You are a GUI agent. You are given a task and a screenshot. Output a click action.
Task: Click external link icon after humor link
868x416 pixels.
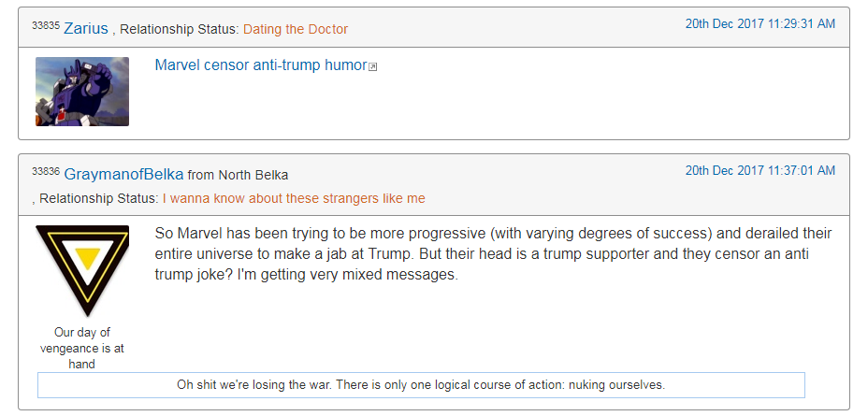[x=372, y=67]
